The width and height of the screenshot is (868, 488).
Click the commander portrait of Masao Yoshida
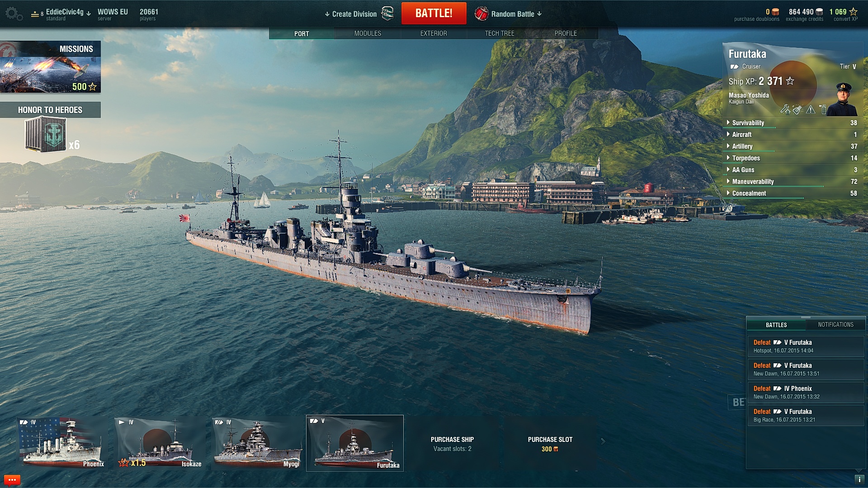[842, 99]
